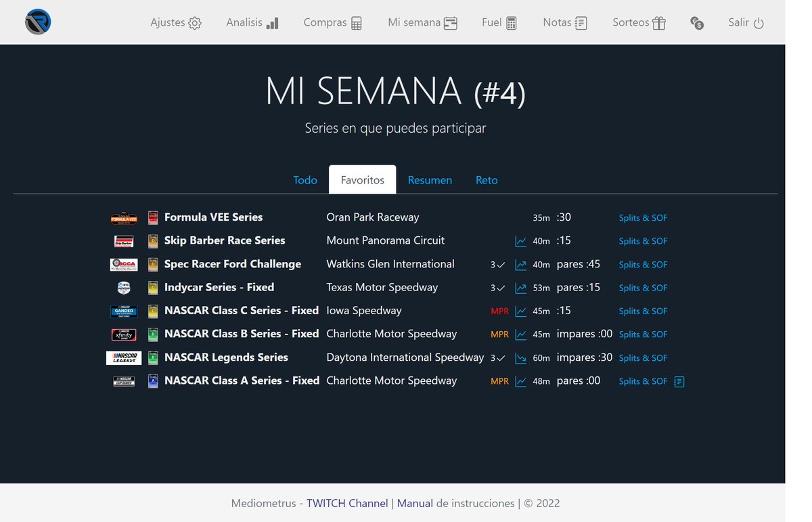This screenshot has width=812, height=522.
Task: Click red MPR label for Iowa Speedway
Action: coord(499,311)
